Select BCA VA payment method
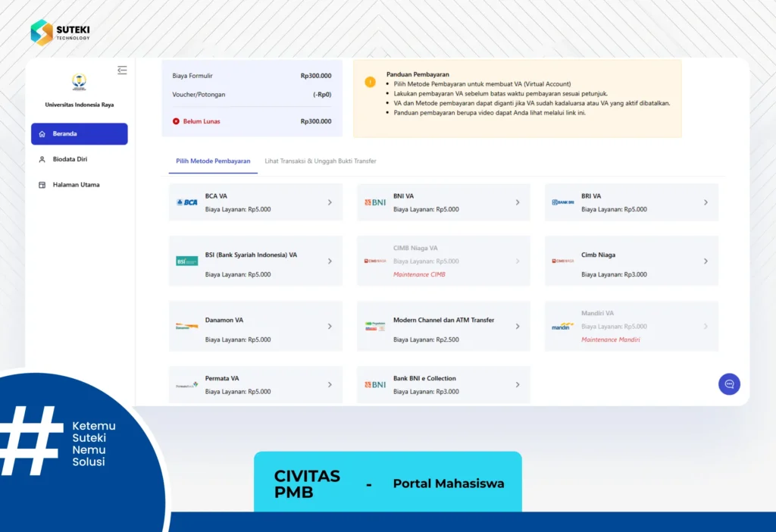 click(x=255, y=202)
